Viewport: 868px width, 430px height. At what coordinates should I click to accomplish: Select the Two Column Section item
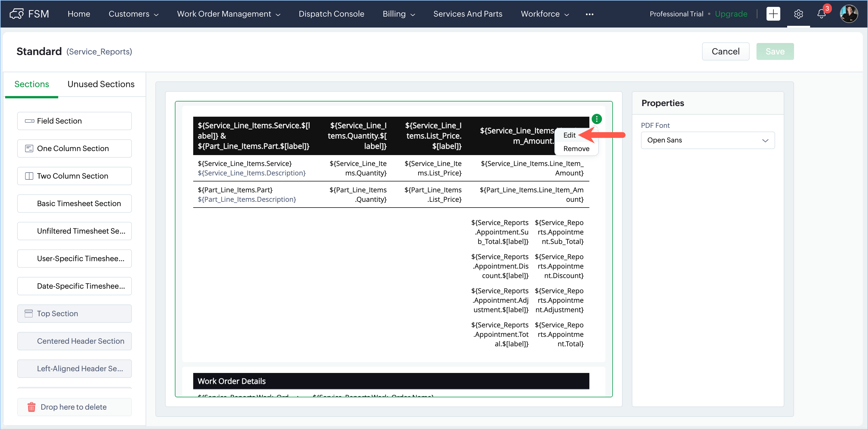[74, 176]
